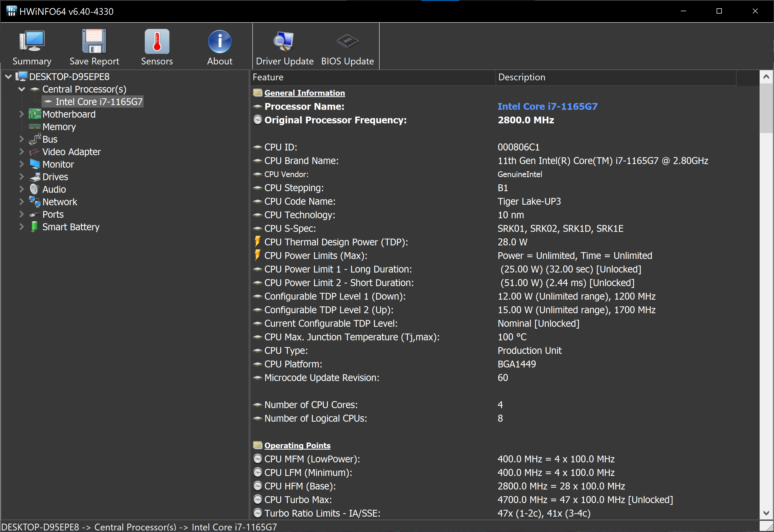
Task: Open the About info icon
Action: pyautogui.click(x=219, y=41)
